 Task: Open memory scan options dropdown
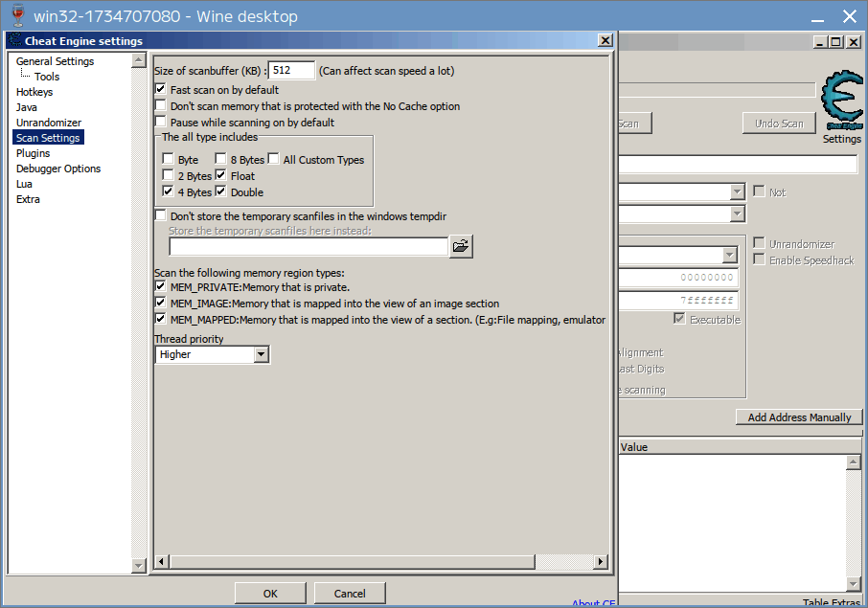(x=730, y=255)
